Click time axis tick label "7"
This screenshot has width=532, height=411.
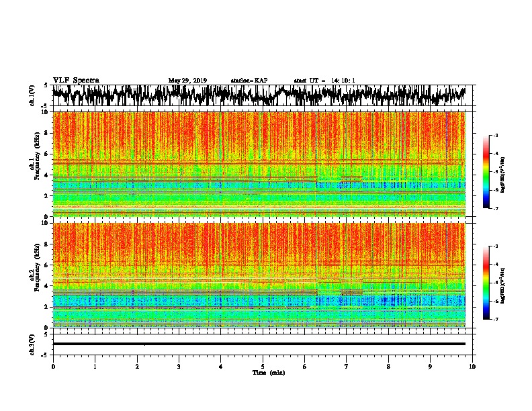(x=347, y=367)
